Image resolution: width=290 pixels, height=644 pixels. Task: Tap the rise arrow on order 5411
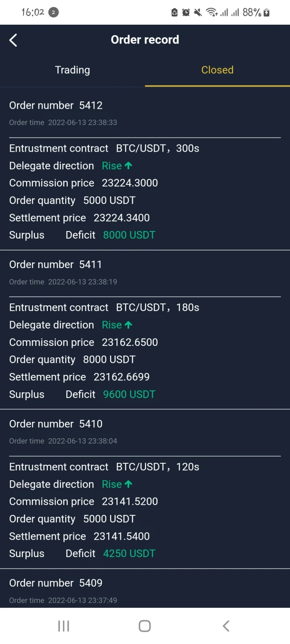128,325
